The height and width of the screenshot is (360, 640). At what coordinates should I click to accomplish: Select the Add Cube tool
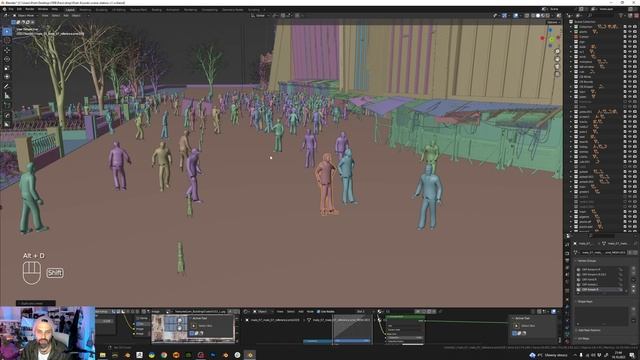coord(7,105)
